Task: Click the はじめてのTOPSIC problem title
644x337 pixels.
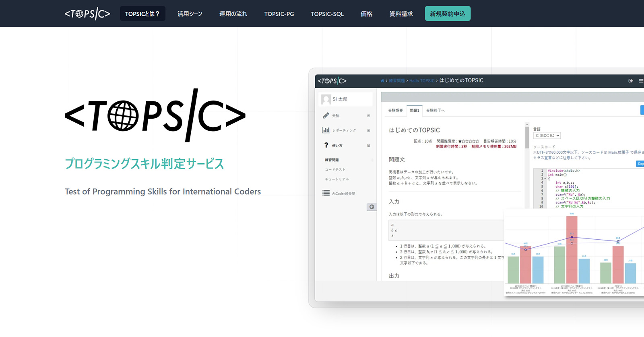Action: [414, 130]
